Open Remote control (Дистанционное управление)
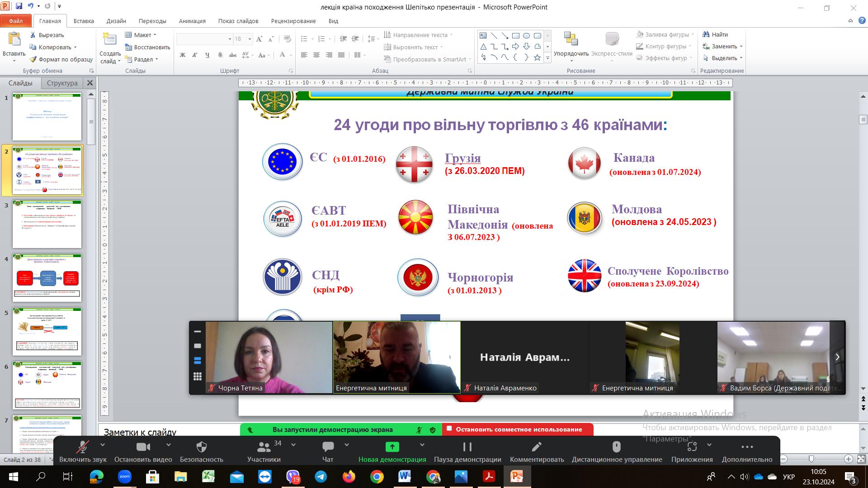This screenshot has height=488, width=868. pos(617,451)
